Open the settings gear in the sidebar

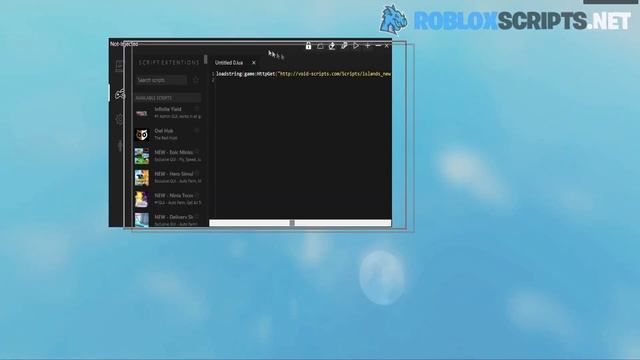point(120,119)
